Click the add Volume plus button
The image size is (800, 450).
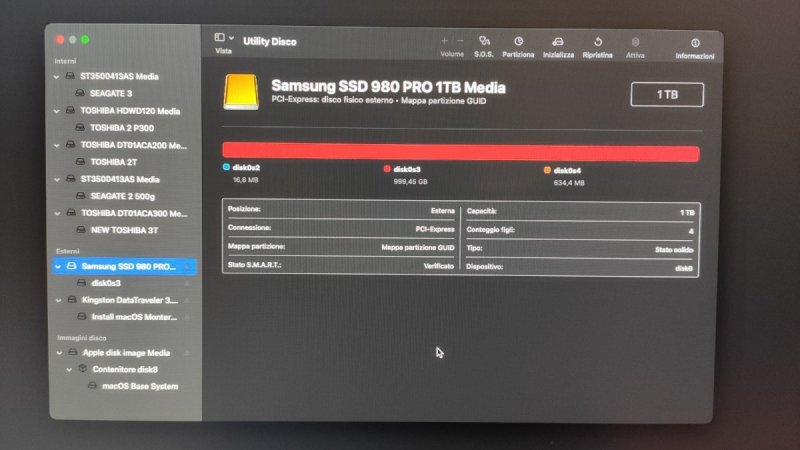point(444,41)
